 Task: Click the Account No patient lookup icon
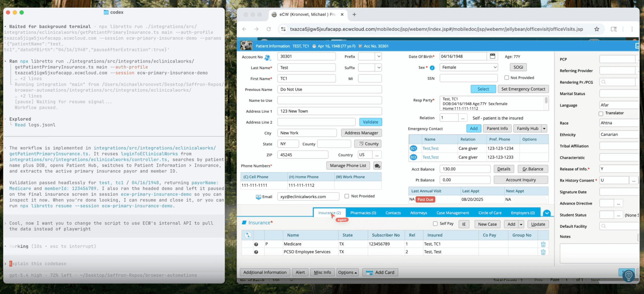pyautogui.click(x=268, y=57)
